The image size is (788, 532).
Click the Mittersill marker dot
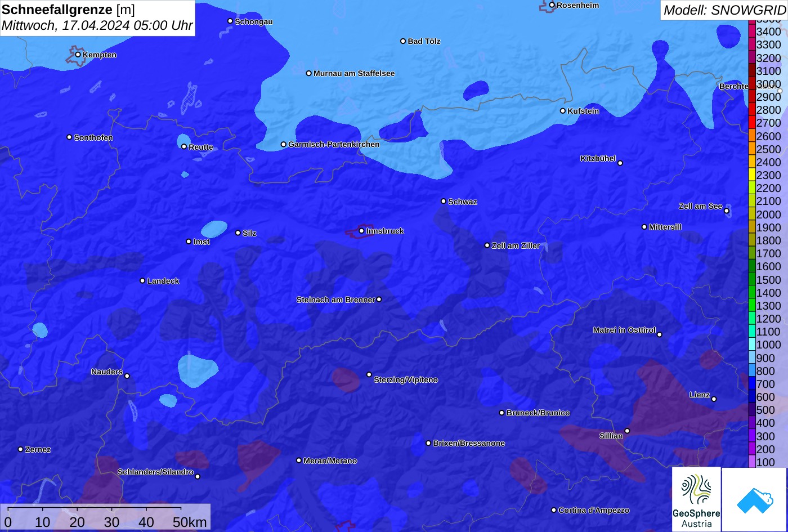(644, 227)
